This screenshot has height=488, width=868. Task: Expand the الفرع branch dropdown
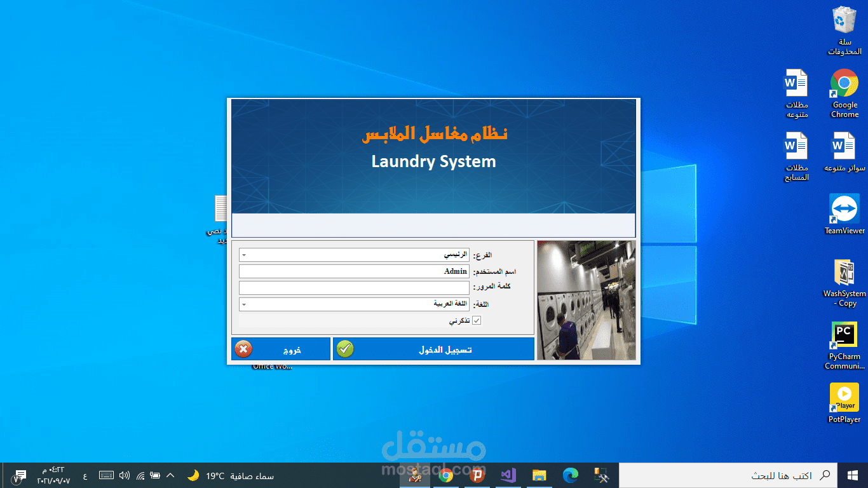(244, 254)
